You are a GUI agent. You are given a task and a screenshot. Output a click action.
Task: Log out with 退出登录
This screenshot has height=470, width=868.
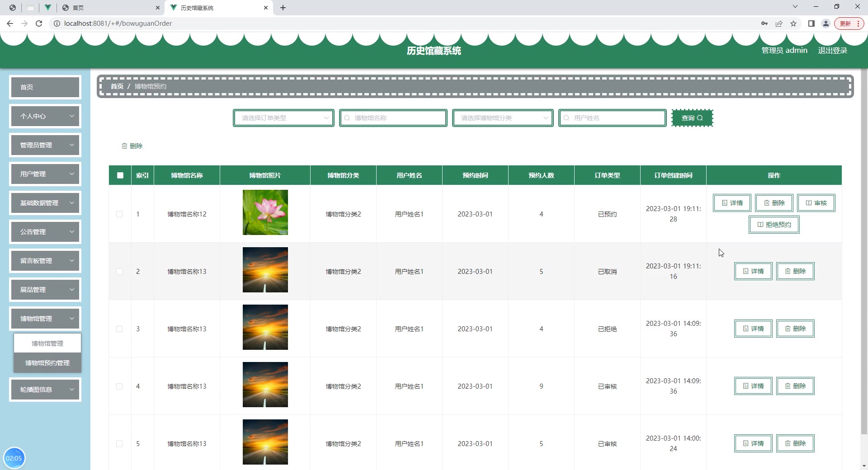click(832, 51)
